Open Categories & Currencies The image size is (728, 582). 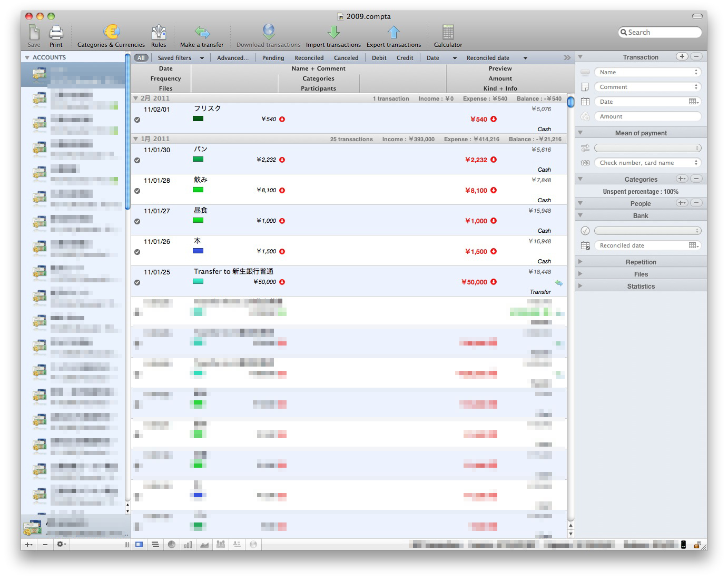(x=111, y=33)
